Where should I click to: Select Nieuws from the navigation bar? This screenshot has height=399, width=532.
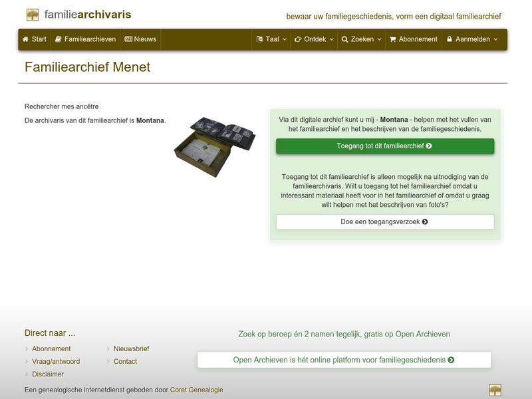pos(139,39)
